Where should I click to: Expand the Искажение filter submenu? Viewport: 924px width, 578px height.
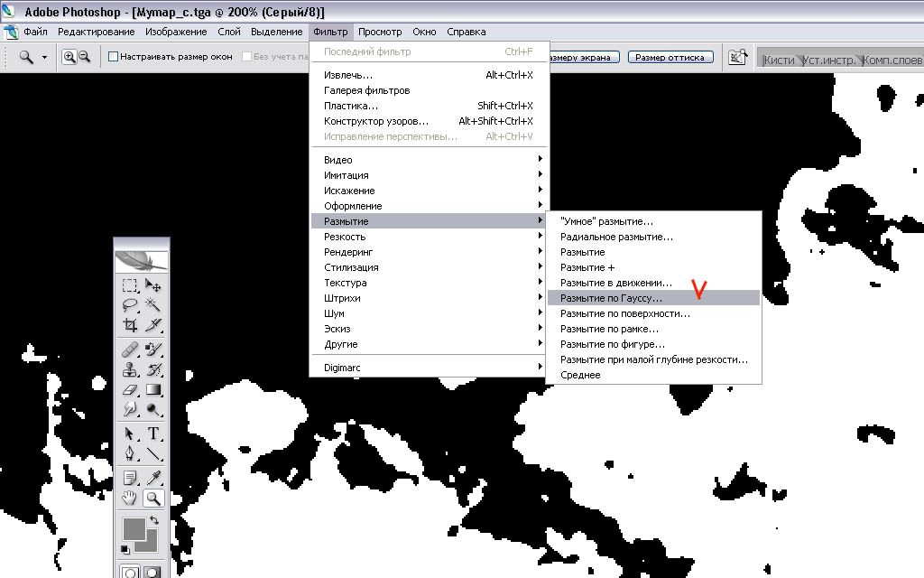click(429, 191)
